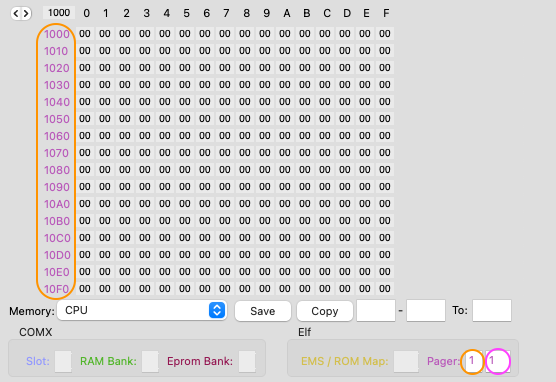Select byte at row 10F0 column 8
The image size is (556, 382).
(245, 289)
